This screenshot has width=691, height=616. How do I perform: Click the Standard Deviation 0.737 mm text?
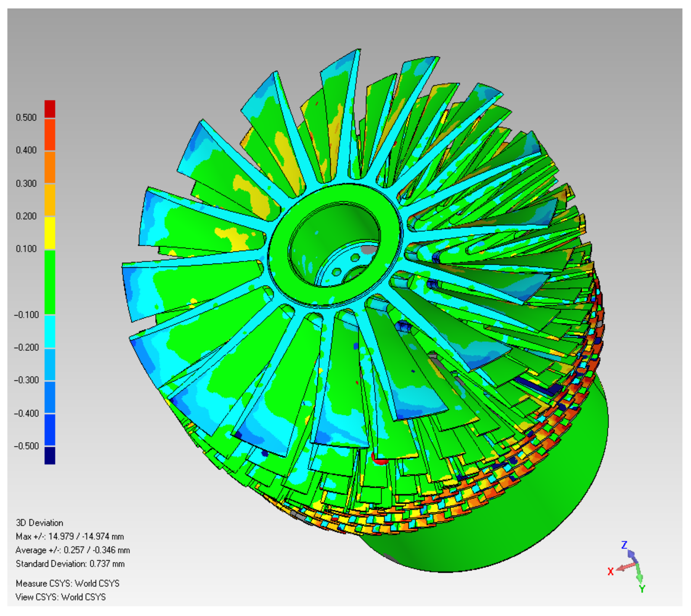70,564
